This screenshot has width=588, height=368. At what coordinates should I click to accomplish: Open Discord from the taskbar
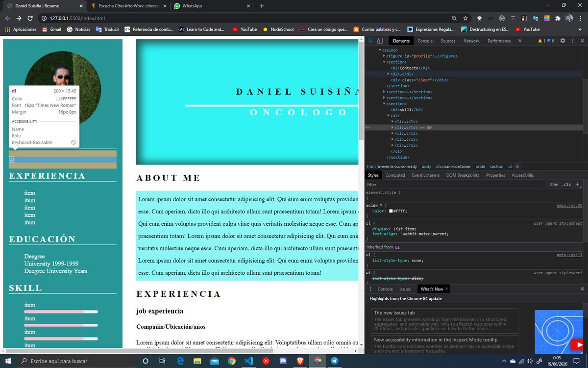(x=283, y=361)
